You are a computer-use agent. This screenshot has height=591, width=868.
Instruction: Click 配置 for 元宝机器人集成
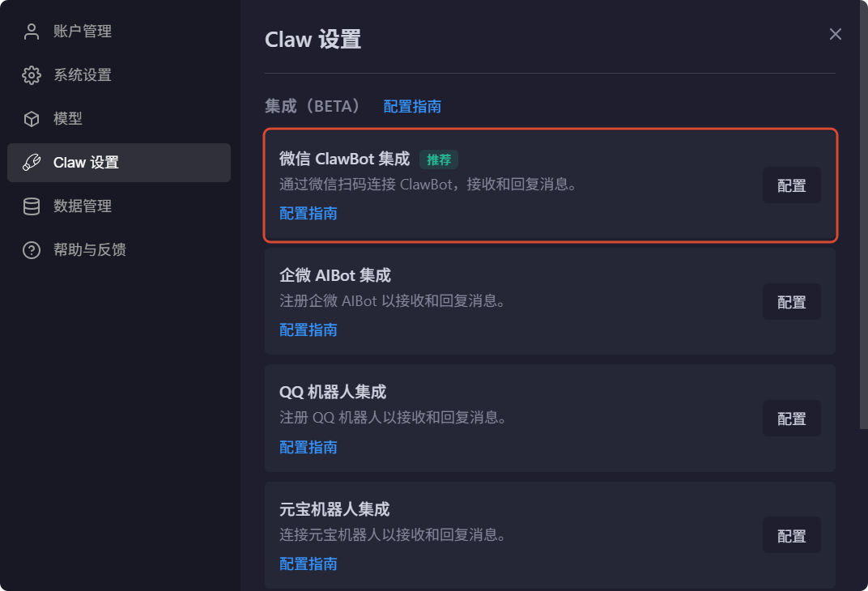(792, 536)
